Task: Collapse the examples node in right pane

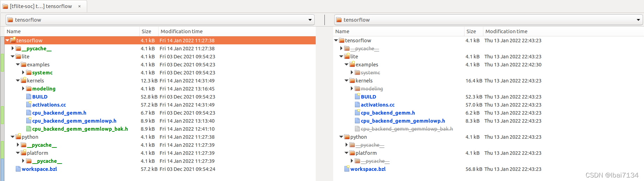Action: click(346, 64)
